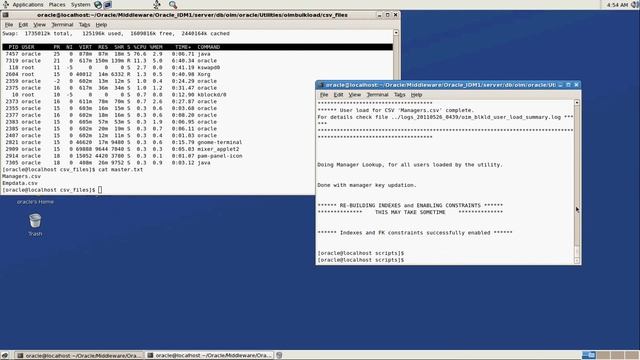Click 'RE-BUILDING INDEXES and ENABLING CONSTRAINTS' line

[410, 205]
